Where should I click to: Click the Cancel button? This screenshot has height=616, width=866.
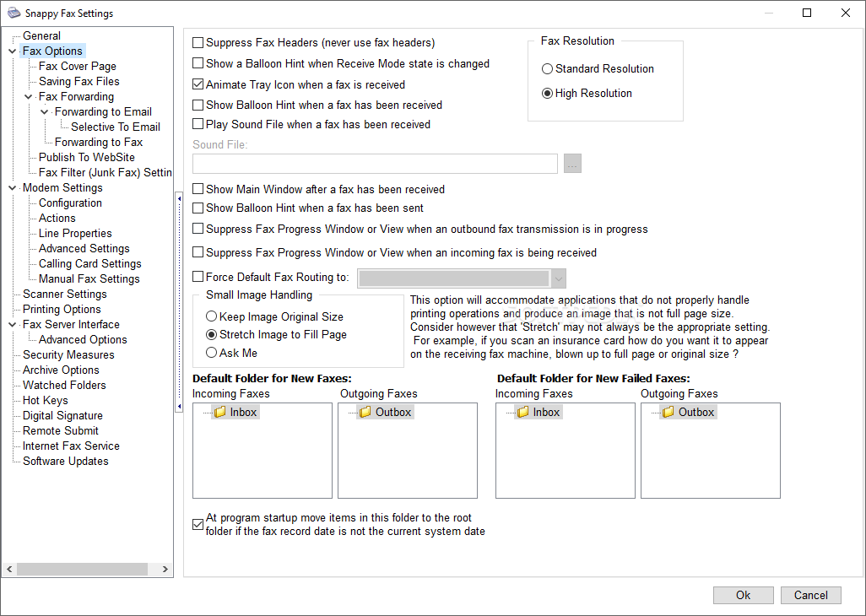tap(811, 595)
